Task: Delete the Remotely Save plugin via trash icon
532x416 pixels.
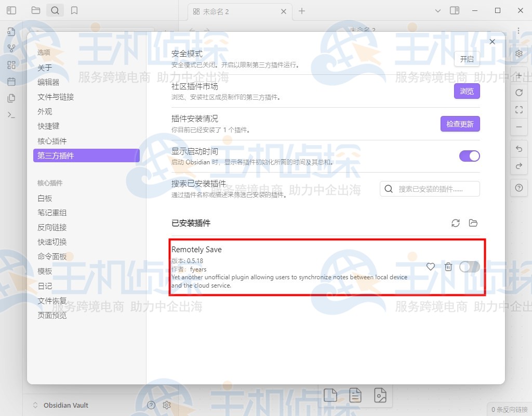Action: [x=448, y=267]
